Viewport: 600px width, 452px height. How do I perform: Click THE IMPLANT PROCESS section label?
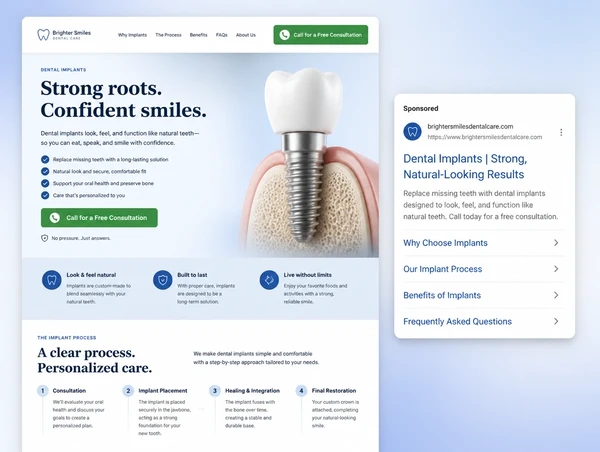click(x=67, y=338)
